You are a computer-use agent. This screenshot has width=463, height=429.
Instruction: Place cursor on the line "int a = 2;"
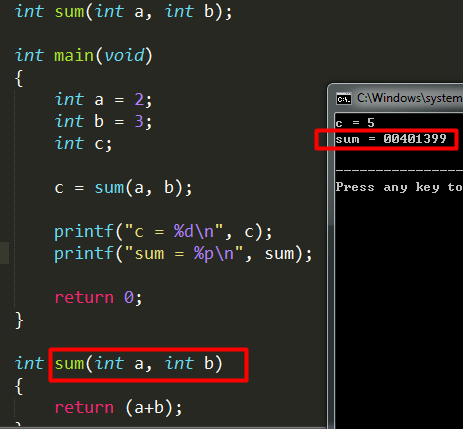[103, 100]
